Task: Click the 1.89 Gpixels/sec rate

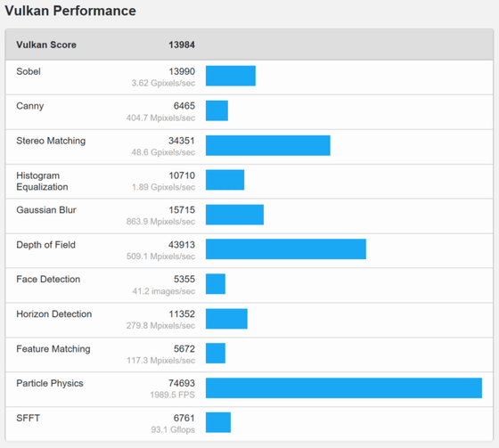Action: coord(163,187)
